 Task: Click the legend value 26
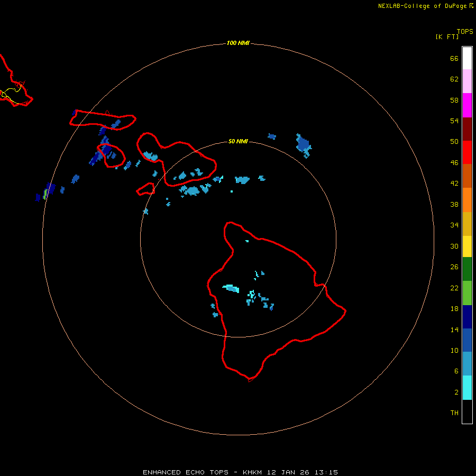click(454, 267)
